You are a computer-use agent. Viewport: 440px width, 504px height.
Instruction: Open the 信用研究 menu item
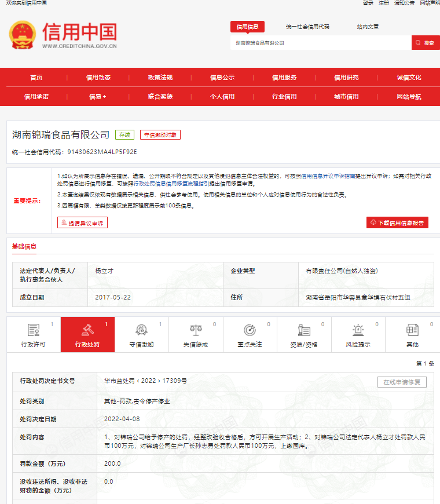click(x=346, y=78)
